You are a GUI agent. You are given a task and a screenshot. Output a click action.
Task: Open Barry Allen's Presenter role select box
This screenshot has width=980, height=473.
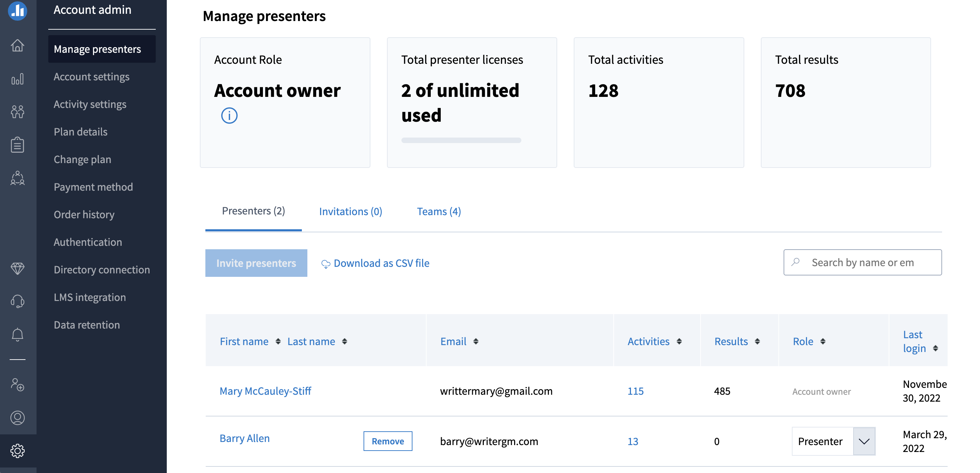pyautogui.click(x=834, y=441)
